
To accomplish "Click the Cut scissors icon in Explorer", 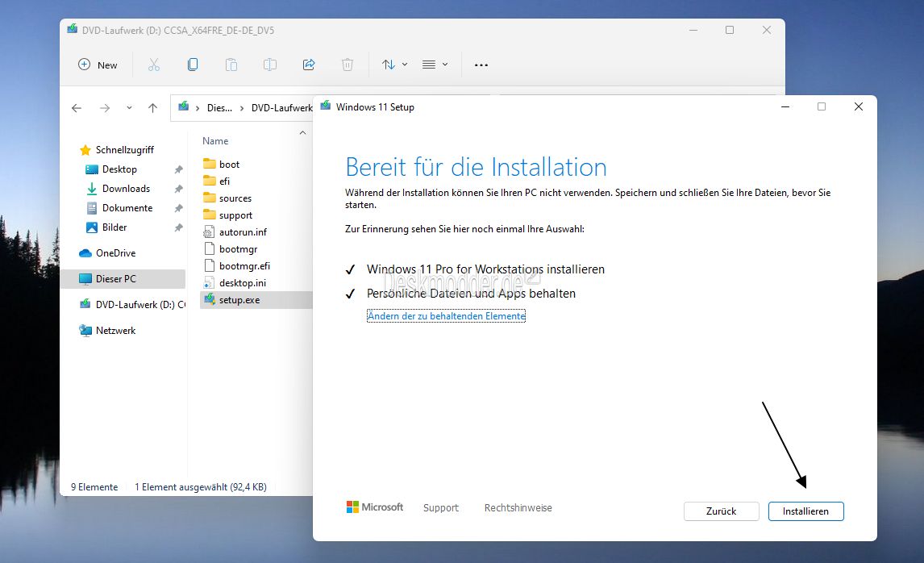I will 154,65.
